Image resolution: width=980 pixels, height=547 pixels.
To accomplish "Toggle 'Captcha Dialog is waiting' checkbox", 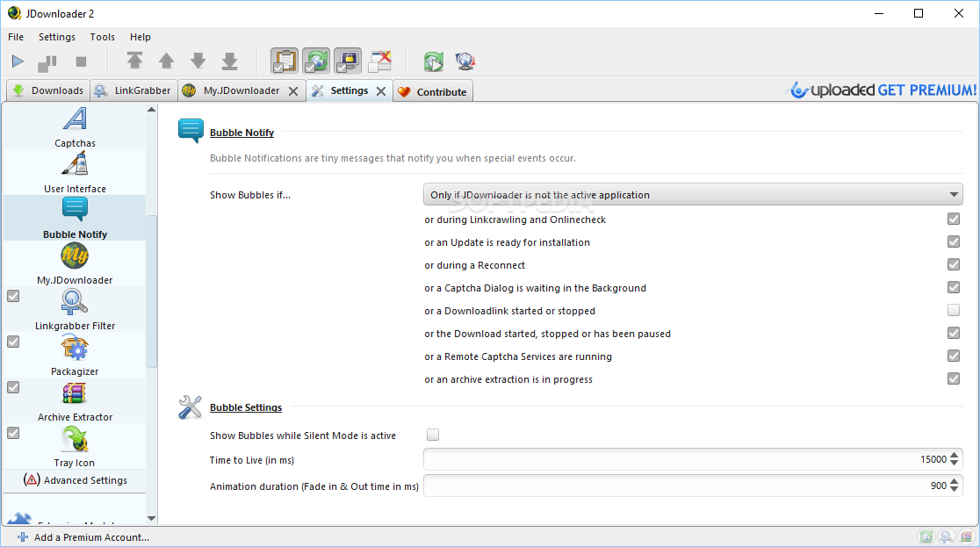I will click(953, 288).
